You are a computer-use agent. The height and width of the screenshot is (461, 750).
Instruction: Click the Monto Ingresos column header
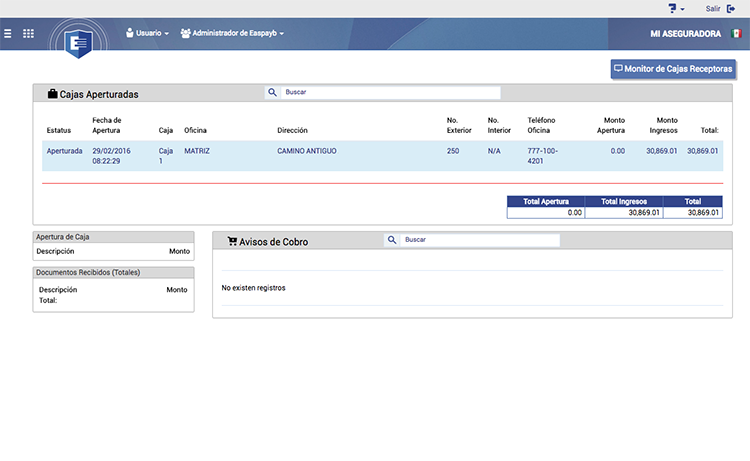tap(663, 125)
